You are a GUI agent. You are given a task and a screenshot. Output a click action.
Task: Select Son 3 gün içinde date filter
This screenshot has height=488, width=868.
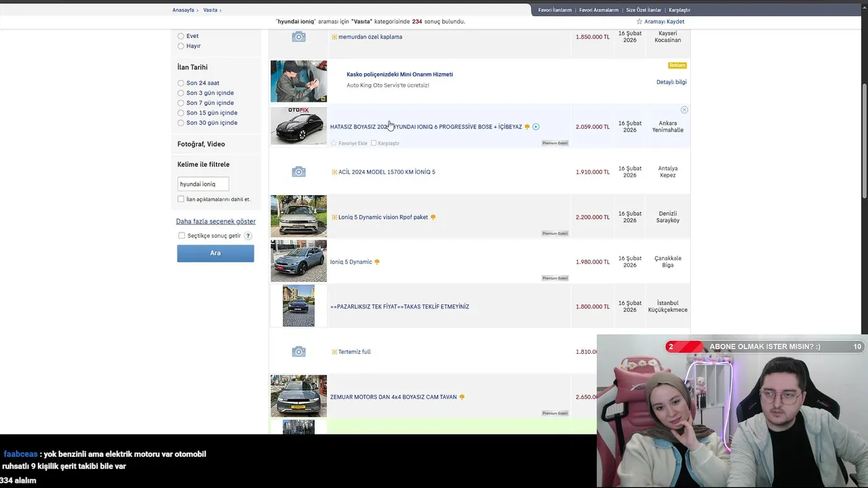180,93
